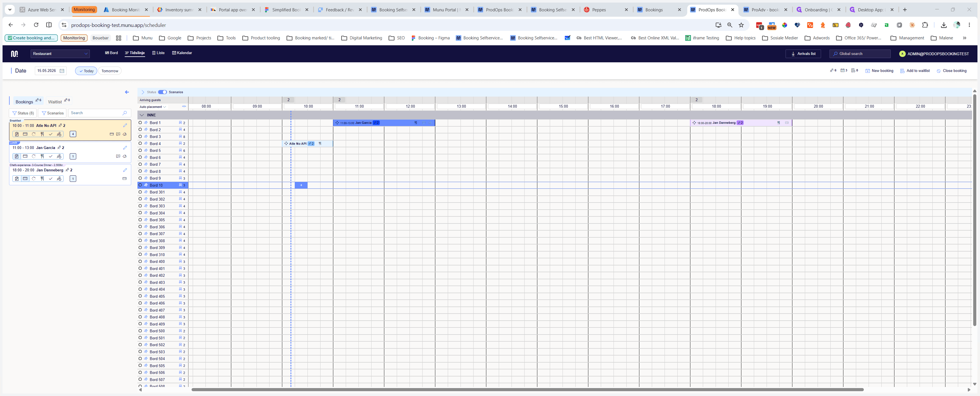Click Jan Danneberg purple booking on timeline

click(x=741, y=123)
